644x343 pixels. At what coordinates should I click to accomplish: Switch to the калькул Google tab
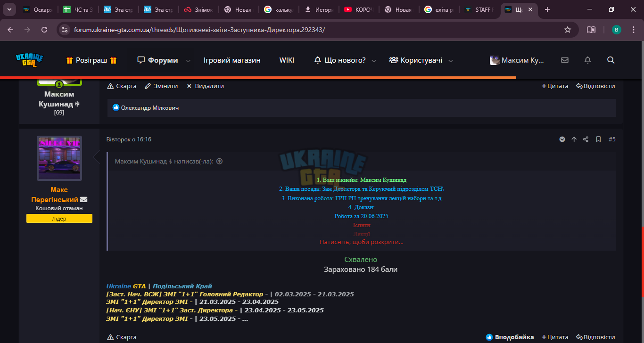(278, 9)
